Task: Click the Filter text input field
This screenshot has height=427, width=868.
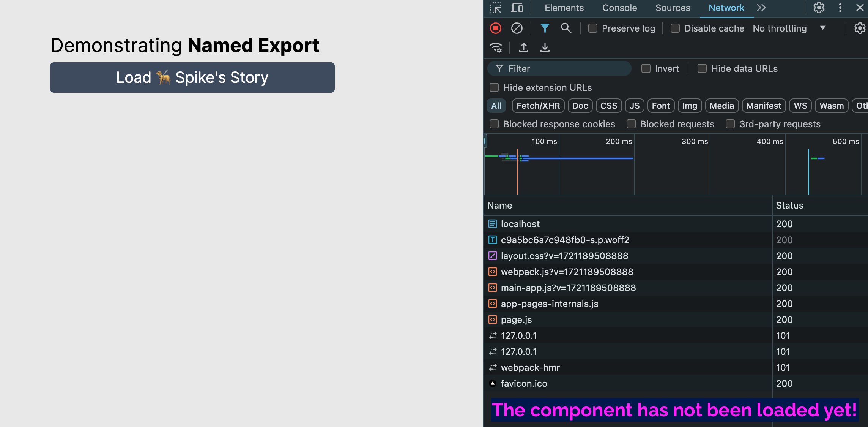Action: click(x=559, y=68)
